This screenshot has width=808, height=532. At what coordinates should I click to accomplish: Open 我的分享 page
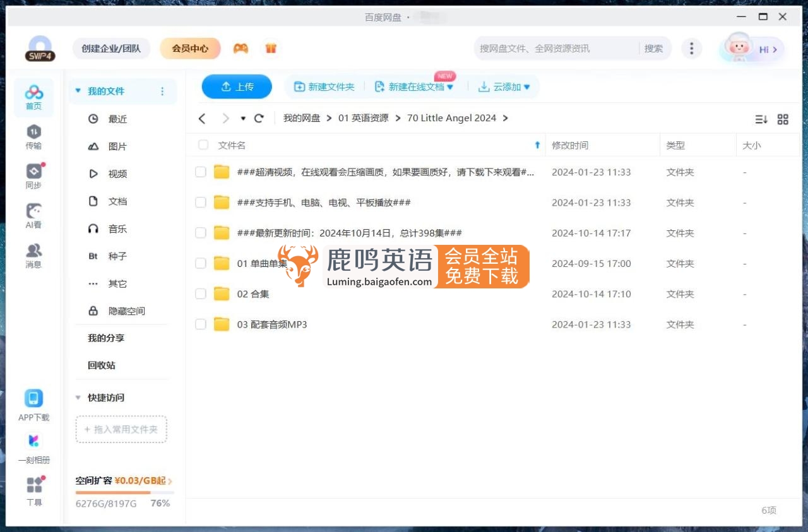(106, 338)
